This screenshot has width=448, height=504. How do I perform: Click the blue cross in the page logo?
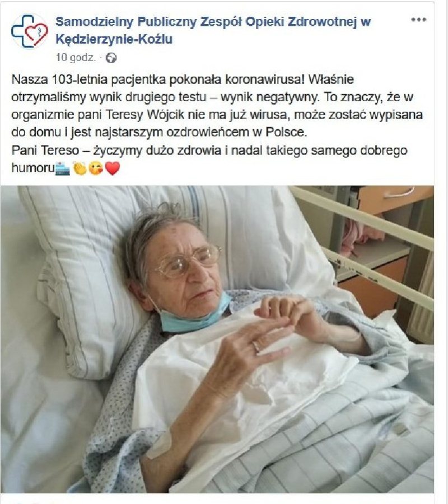23,31
